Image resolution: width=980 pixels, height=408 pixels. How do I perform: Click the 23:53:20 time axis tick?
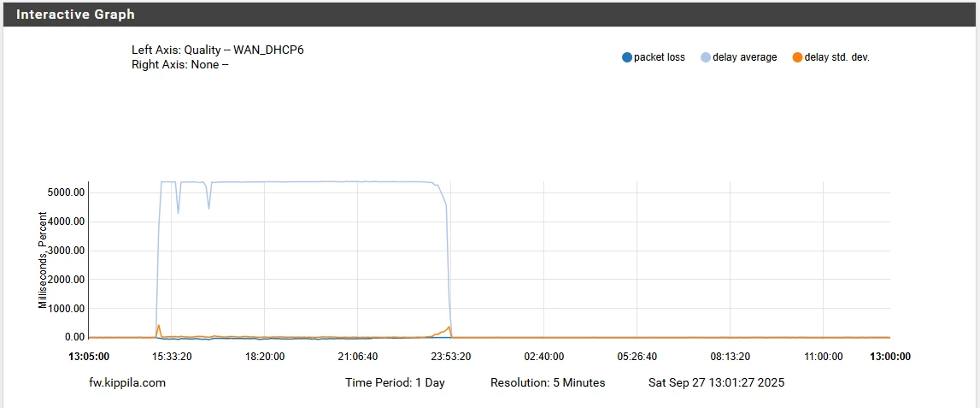(x=450, y=357)
